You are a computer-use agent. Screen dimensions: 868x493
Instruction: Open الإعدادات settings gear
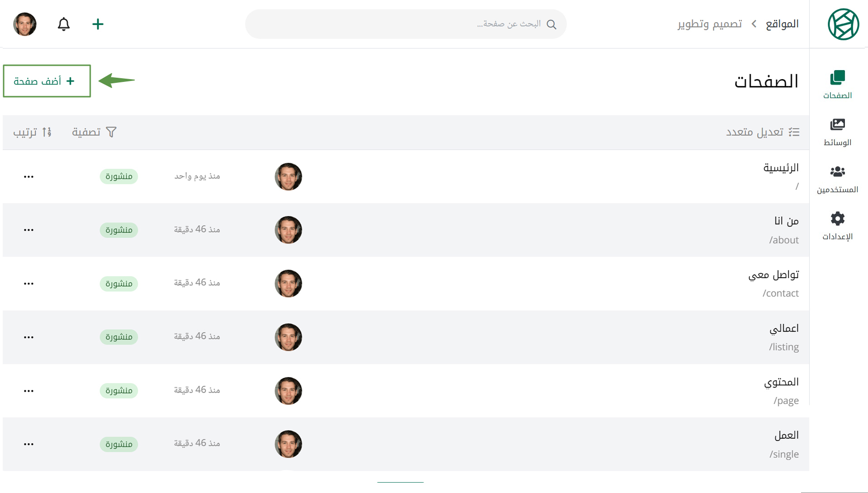pyautogui.click(x=837, y=226)
